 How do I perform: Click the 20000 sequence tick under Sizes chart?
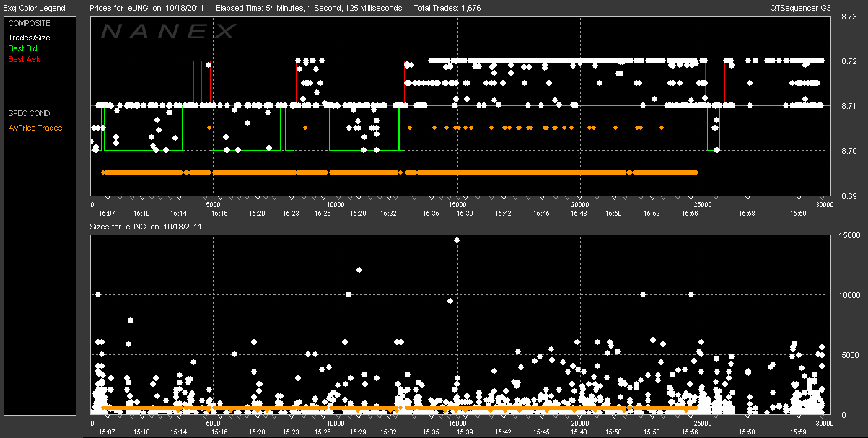point(579,424)
